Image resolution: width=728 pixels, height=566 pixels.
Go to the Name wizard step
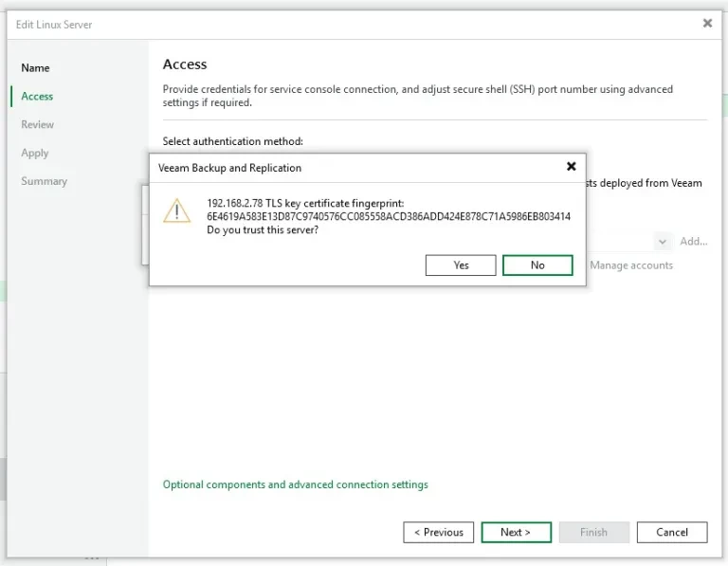click(x=35, y=68)
